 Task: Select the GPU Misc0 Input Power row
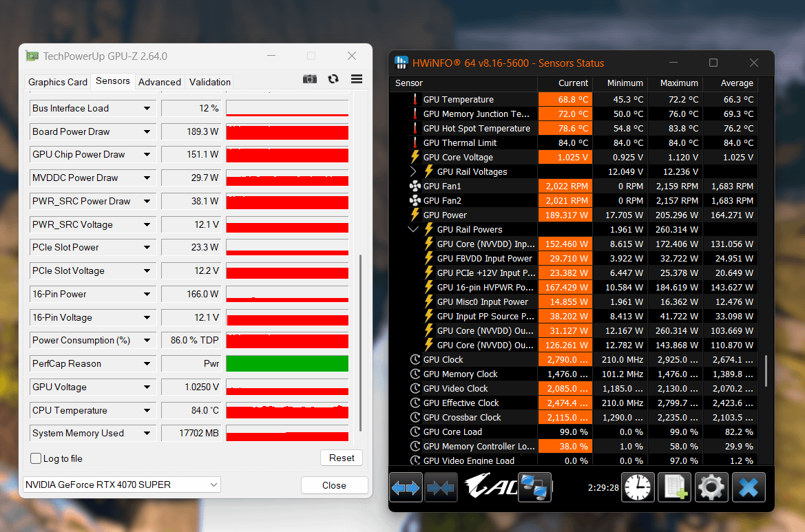click(574, 301)
